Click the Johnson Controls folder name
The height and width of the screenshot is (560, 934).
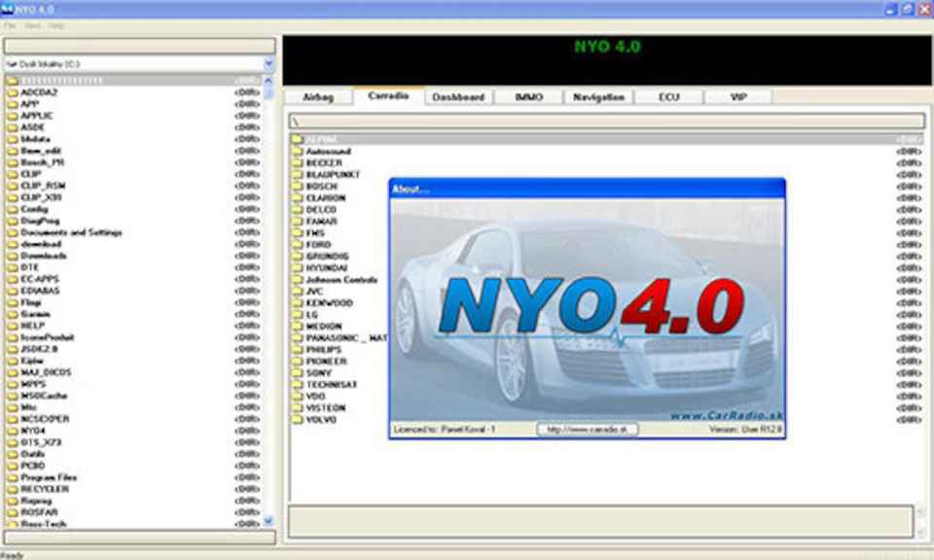[341, 280]
